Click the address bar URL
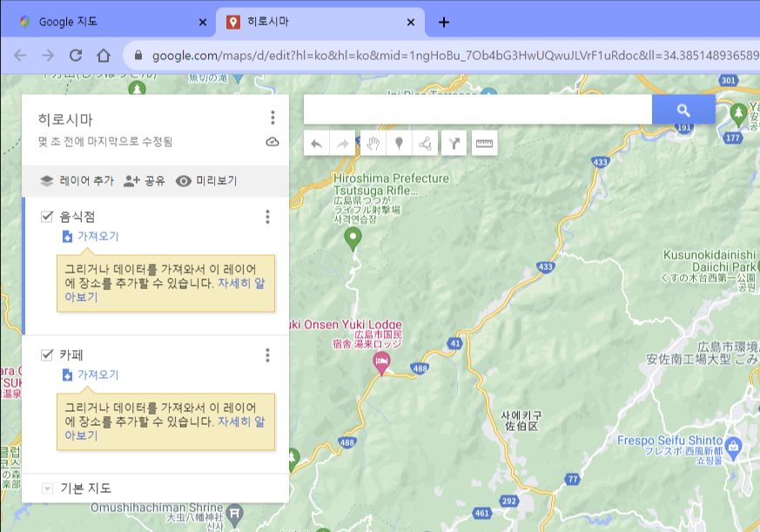760x532 pixels. pos(454,56)
